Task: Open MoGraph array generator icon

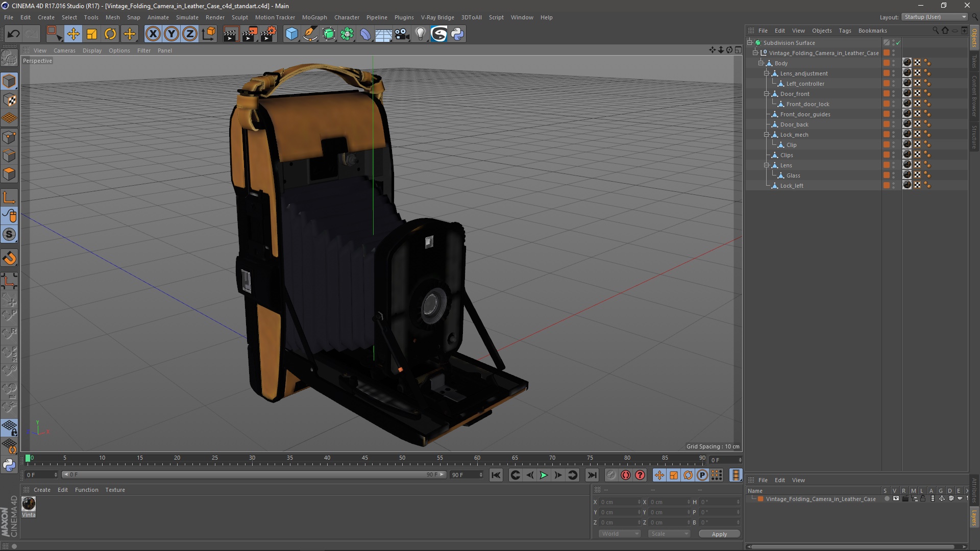Action: [348, 34]
